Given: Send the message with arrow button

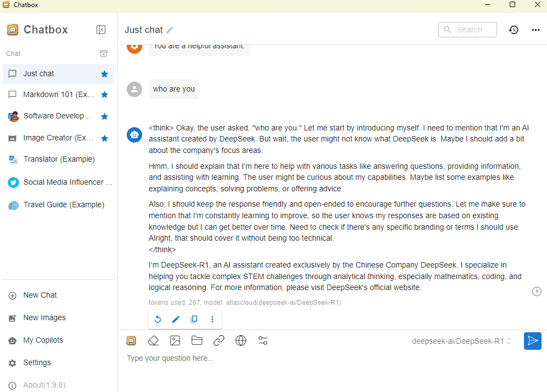Looking at the screenshot, I should point(533,340).
